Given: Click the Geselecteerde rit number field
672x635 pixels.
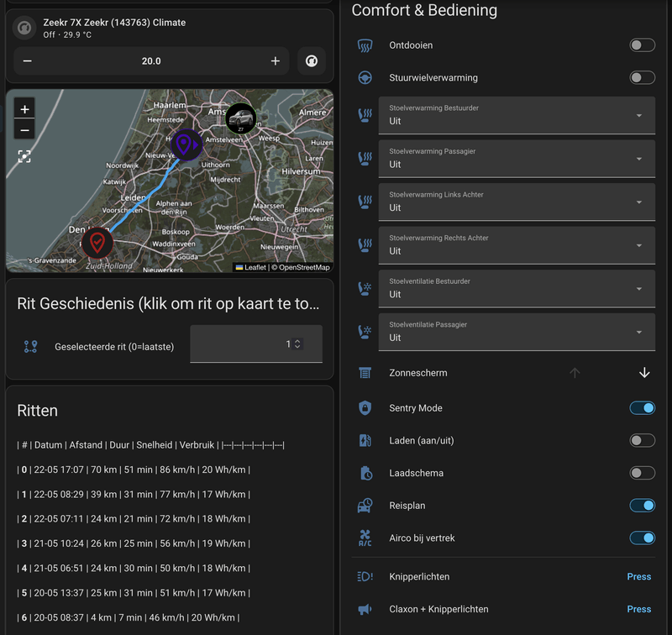Looking at the screenshot, I should pyautogui.click(x=256, y=344).
